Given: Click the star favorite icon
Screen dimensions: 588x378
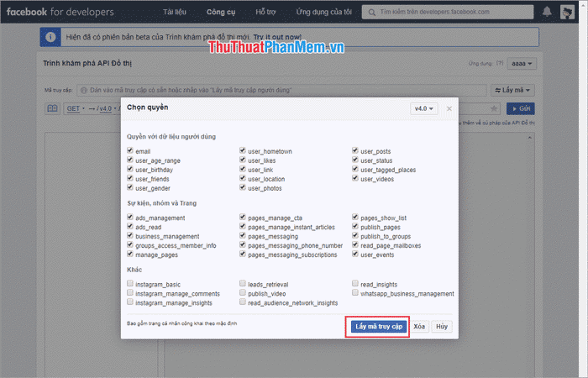Looking at the screenshot, I should 494,108.
